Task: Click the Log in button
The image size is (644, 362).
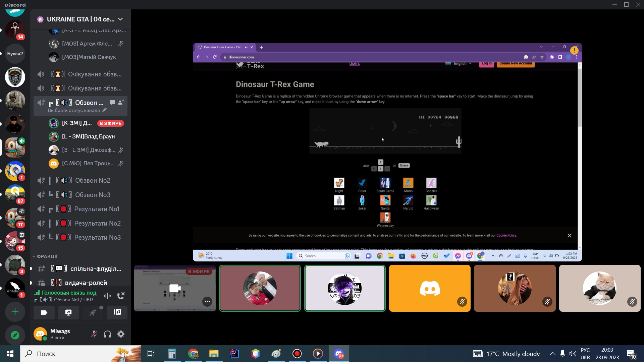Action: [486, 64]
